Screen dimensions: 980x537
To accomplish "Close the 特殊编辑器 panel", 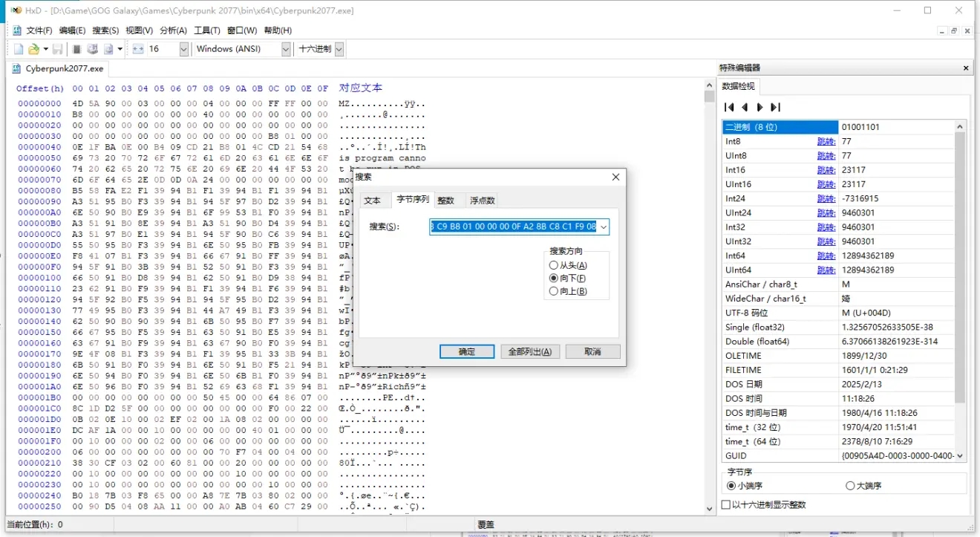I will (x=966, y=68).
